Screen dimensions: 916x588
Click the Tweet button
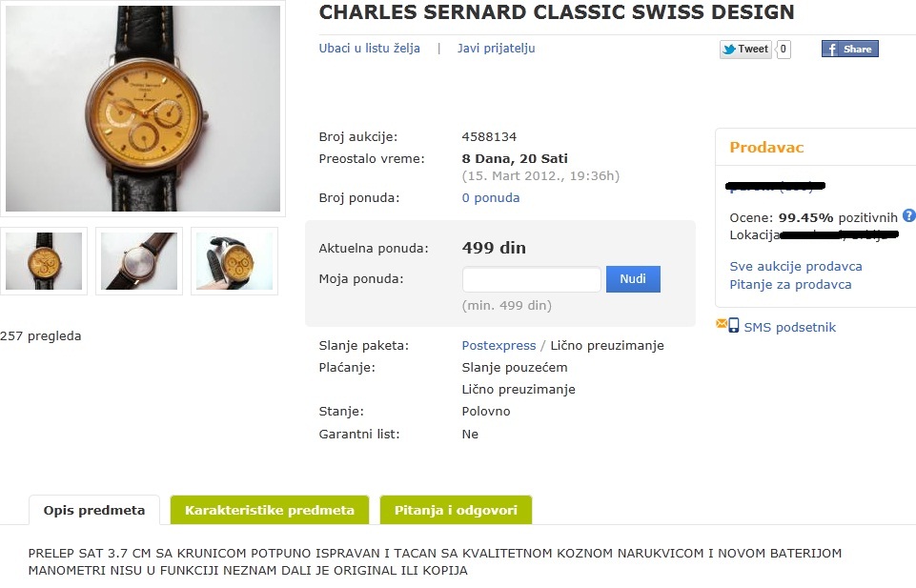(x=744, y=50)
